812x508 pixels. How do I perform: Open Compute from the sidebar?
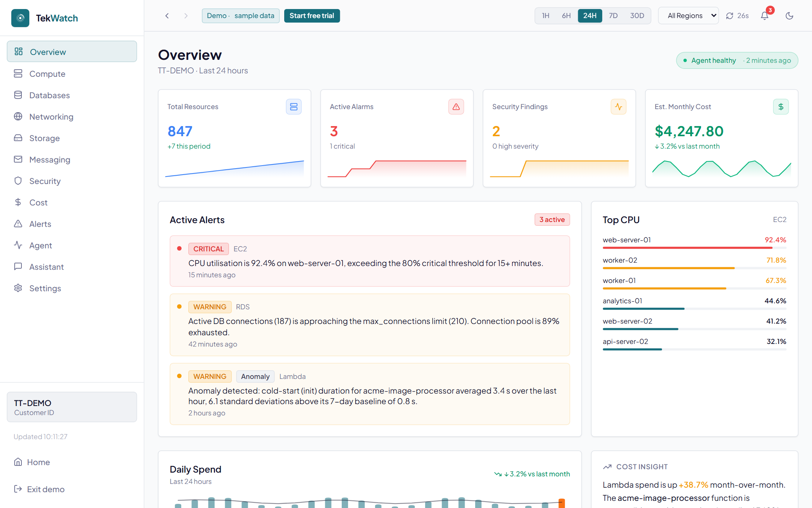[72, 74]
